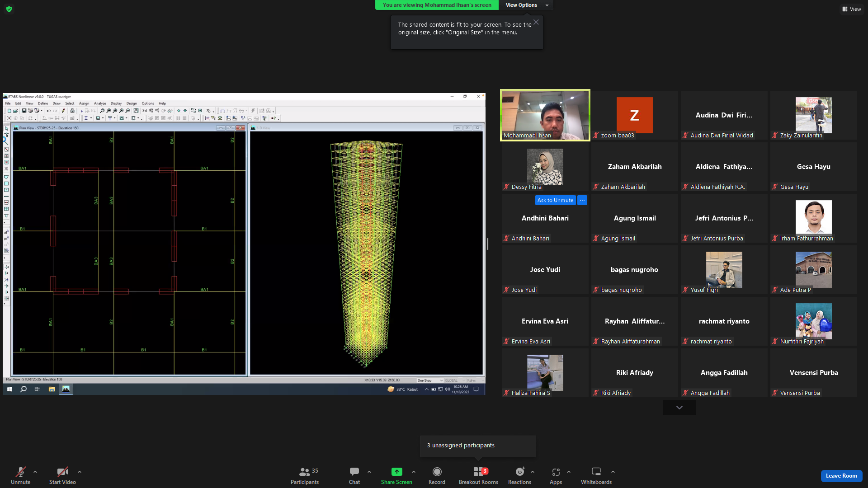Click the green up arrow icon

pyautogui.click(x=179, y=111)
